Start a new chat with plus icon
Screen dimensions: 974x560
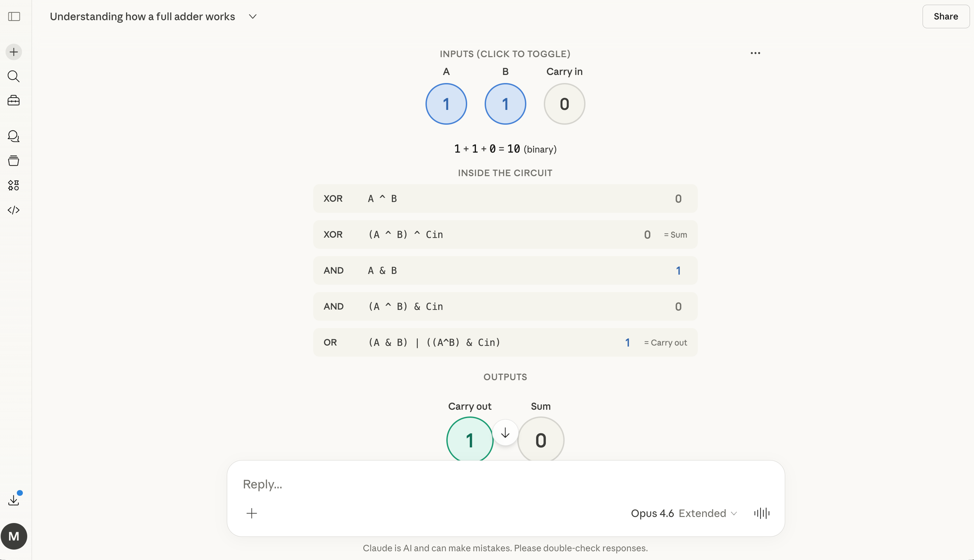click(x=14, y=52)
